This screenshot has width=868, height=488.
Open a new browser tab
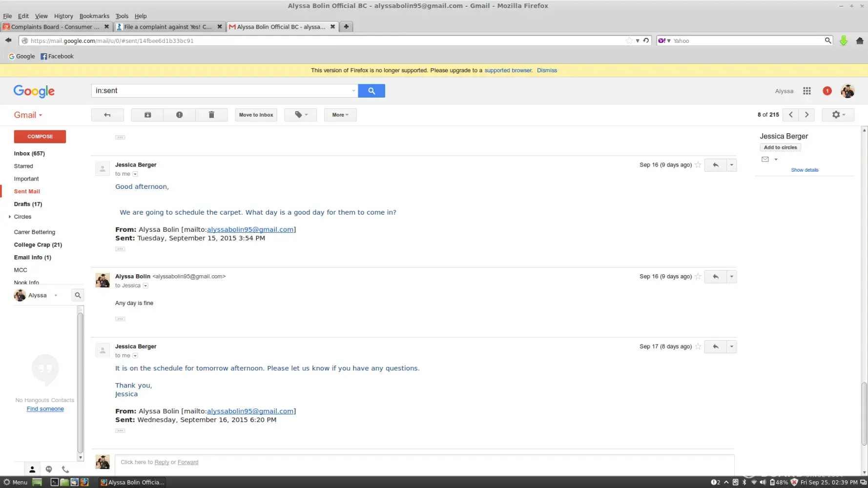click(x=346, y=27)
